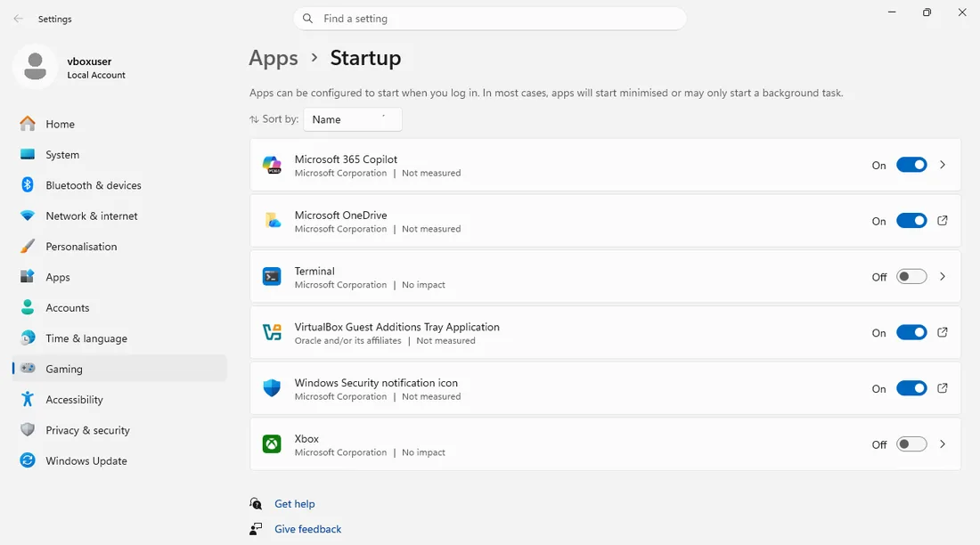Click the Get help icon
Viewport: 980px width, 545px height.
(256, 504)
